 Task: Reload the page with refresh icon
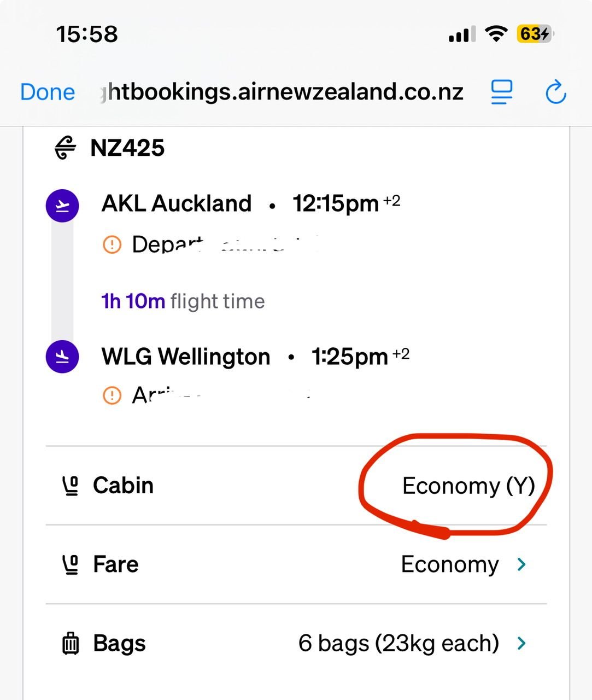[556, 92]
